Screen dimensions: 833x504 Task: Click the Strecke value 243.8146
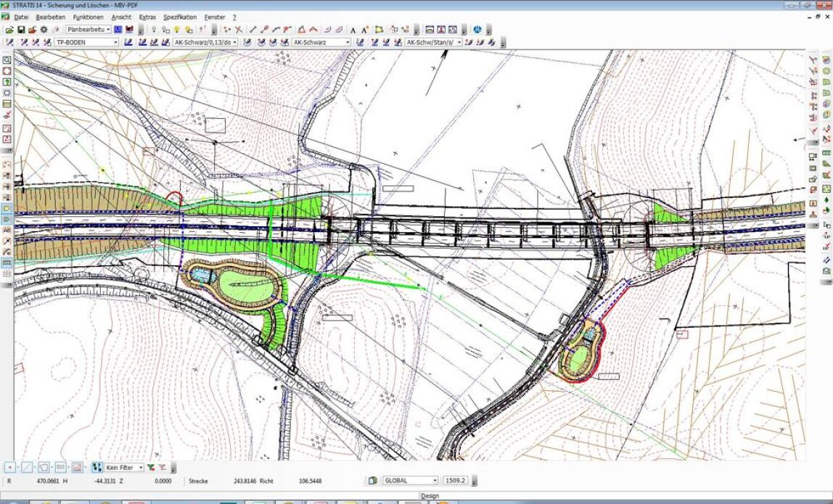click(x=245, y=481)
